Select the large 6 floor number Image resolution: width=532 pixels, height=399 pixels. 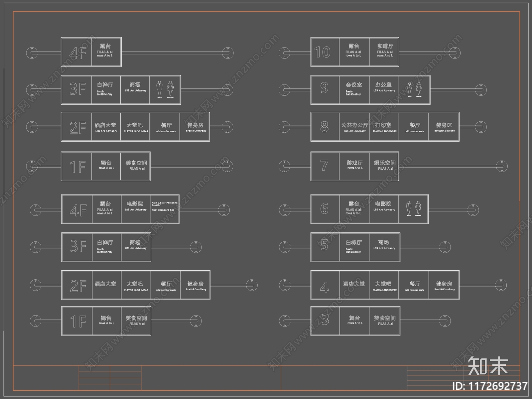click(325, 208)
